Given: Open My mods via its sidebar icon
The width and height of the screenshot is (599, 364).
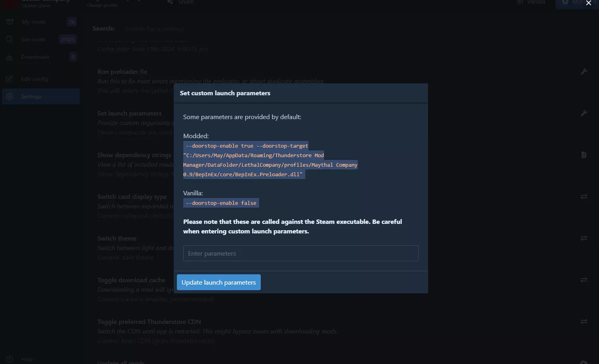Looking at the screenshot, I should coord(10,22).
